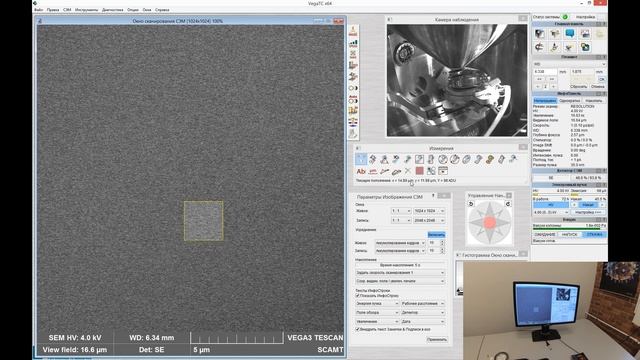Viewport: 640px width, 360px height.
Task: Click the НАПУСК vacuum button
Action: pyautogui.click(x=569, y=235)
